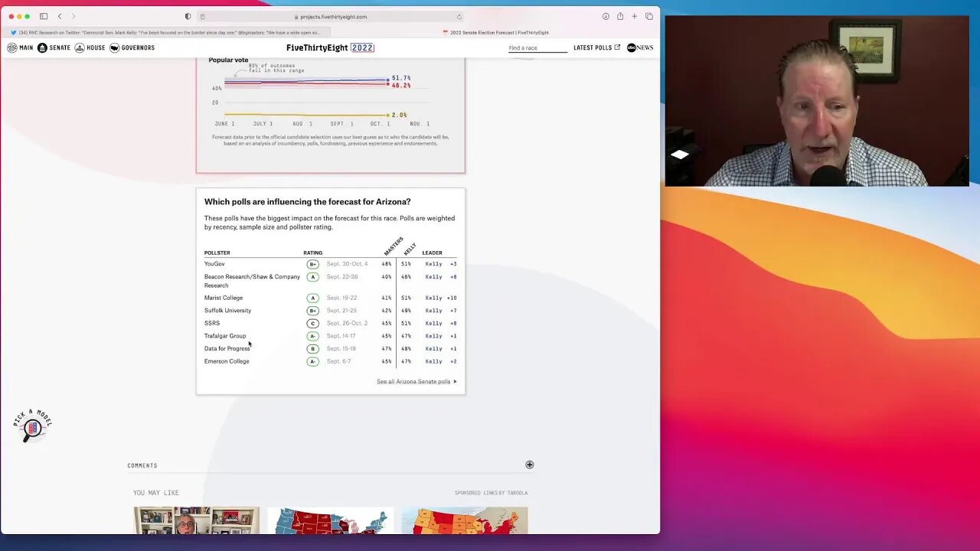Select the Marist College pollster name
Viewport: 980px width, 551px height.
[x=224, y=298]
